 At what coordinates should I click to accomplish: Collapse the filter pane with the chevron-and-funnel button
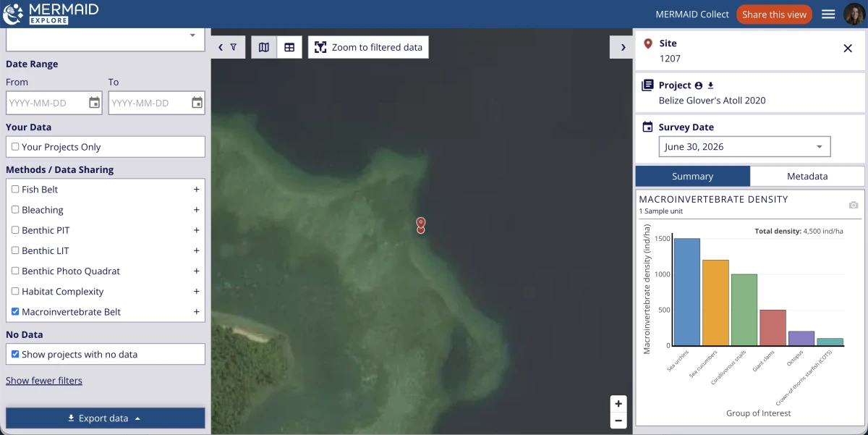[228, 48]
